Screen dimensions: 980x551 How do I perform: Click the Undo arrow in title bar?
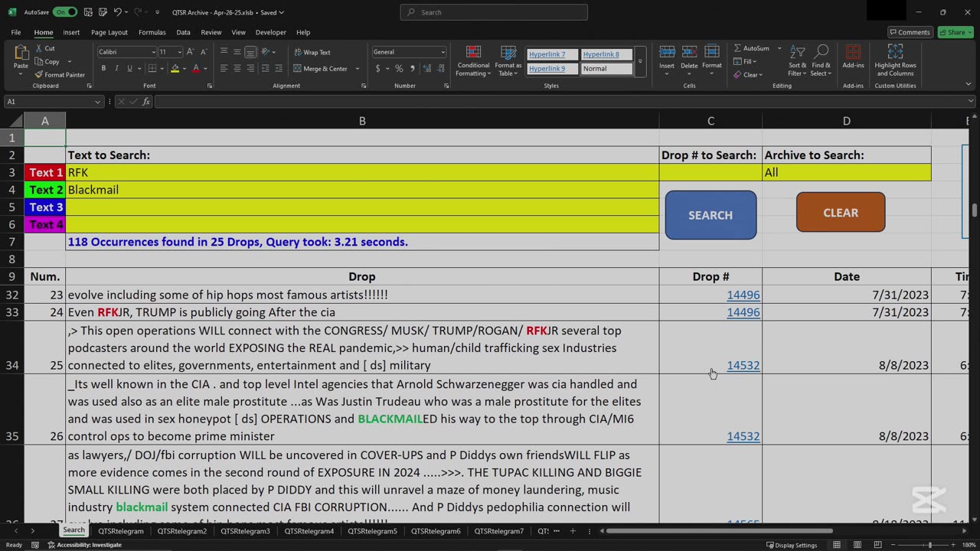coord(117,12)
